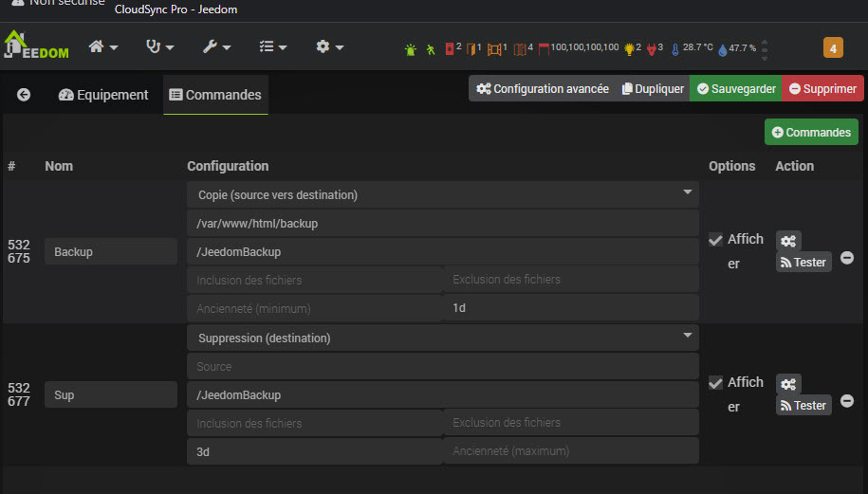Click the orange notification badge showing 4
The height and width of the screenshot is (494, 868).
point(833,47)
